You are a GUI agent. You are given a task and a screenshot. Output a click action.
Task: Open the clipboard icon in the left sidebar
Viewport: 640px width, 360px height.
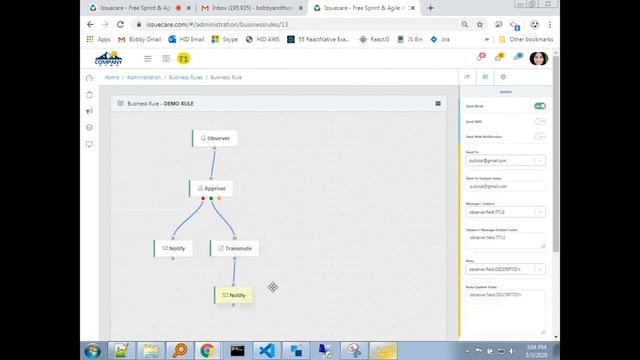89,95
